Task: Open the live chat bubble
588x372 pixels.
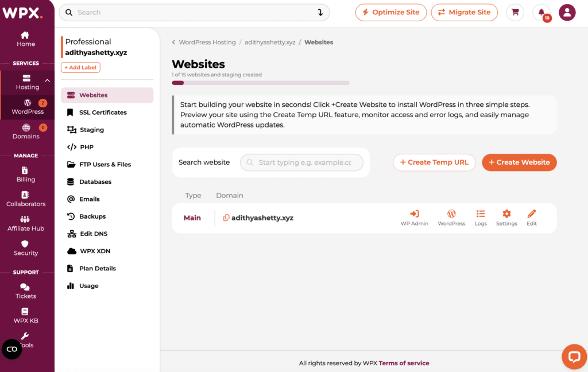Action: point(574,356)
